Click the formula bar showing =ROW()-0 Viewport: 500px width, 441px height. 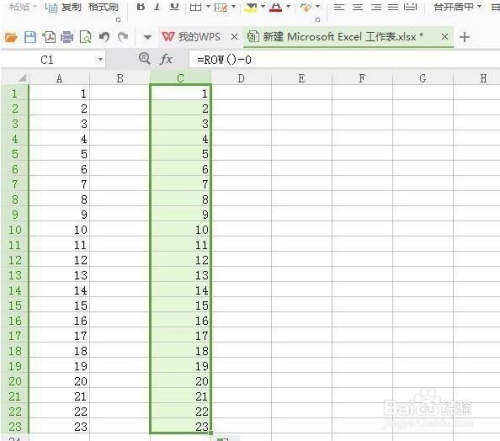pos(343,60)
